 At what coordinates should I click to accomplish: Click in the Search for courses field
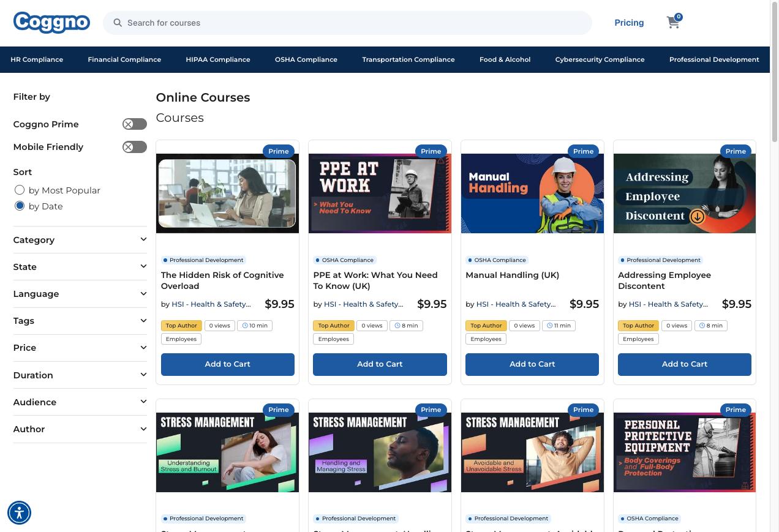tap(347, 23)
